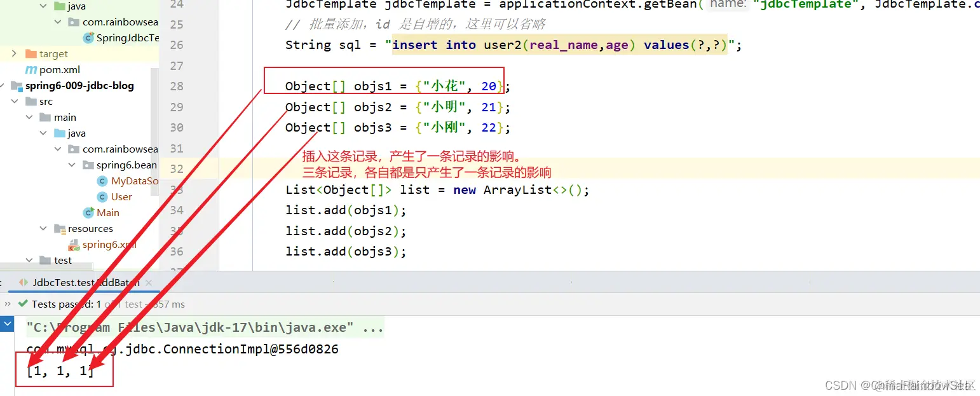980x396 pixels.
Task: Collapse the main folder
Action: [x=29, y=118]
